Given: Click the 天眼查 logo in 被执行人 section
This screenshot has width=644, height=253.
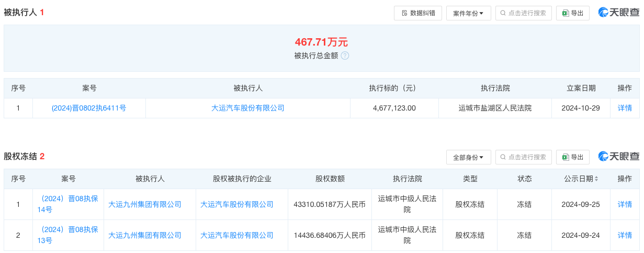Looking at the screenshot, I should [x=619, y=13].
